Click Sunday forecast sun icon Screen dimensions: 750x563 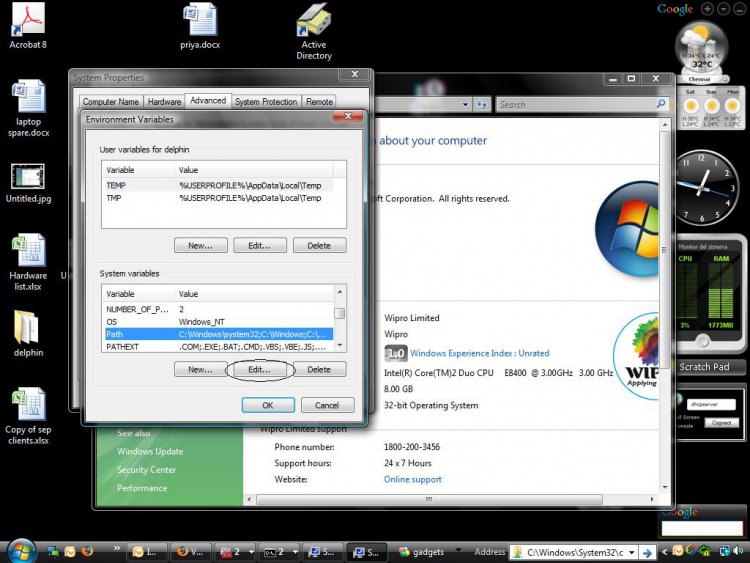[x=711, y=106]
